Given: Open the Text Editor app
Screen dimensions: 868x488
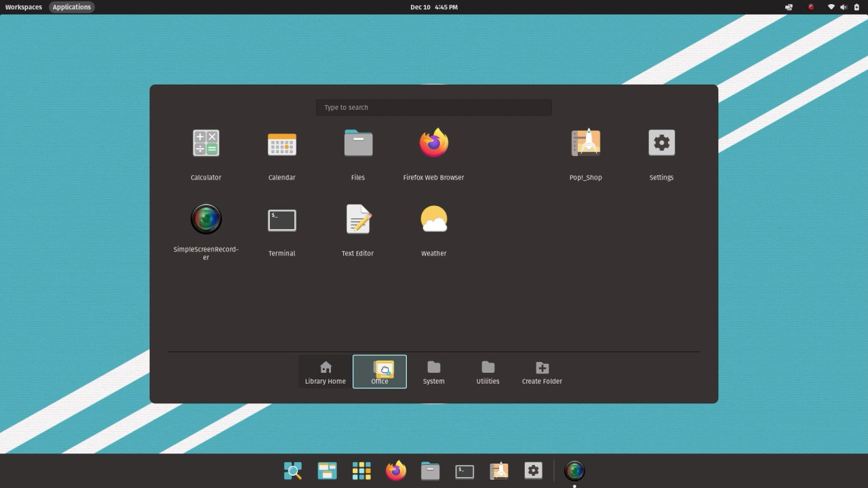Looking at the screenshot, I should pos(357,220).
